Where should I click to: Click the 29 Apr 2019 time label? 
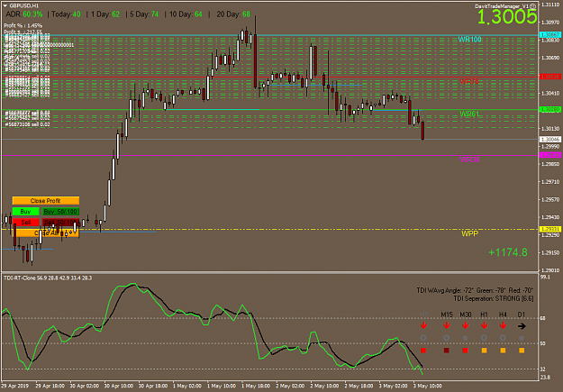[x=15, y=386]
